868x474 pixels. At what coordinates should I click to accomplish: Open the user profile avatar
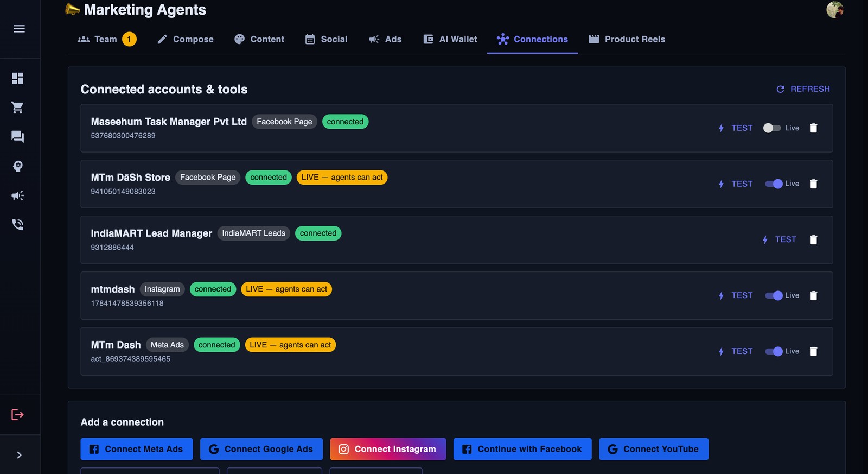[x=834, y=10]
